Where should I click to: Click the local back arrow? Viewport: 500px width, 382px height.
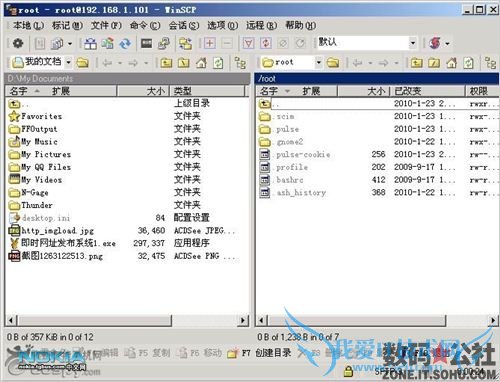tap(107, 62)
